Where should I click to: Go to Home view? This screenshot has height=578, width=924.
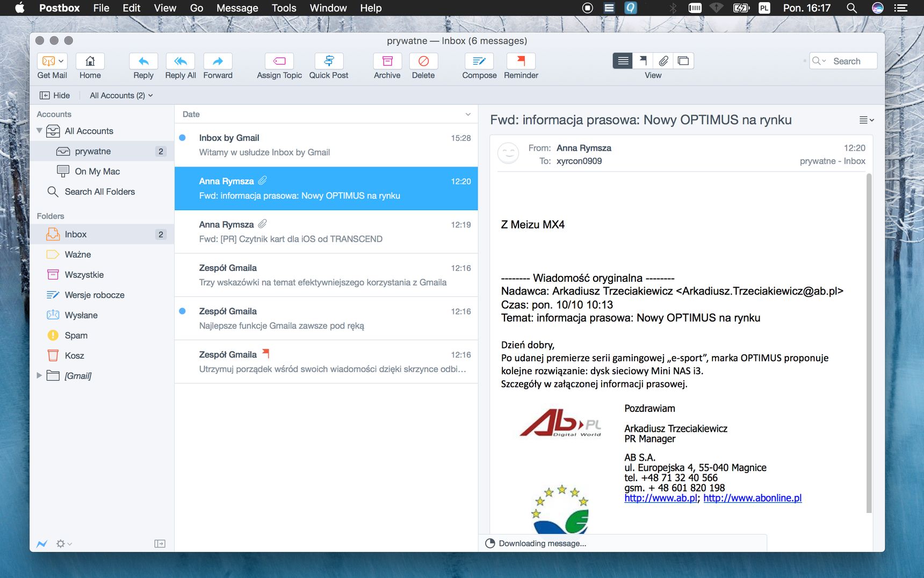(x=90, y=61)
